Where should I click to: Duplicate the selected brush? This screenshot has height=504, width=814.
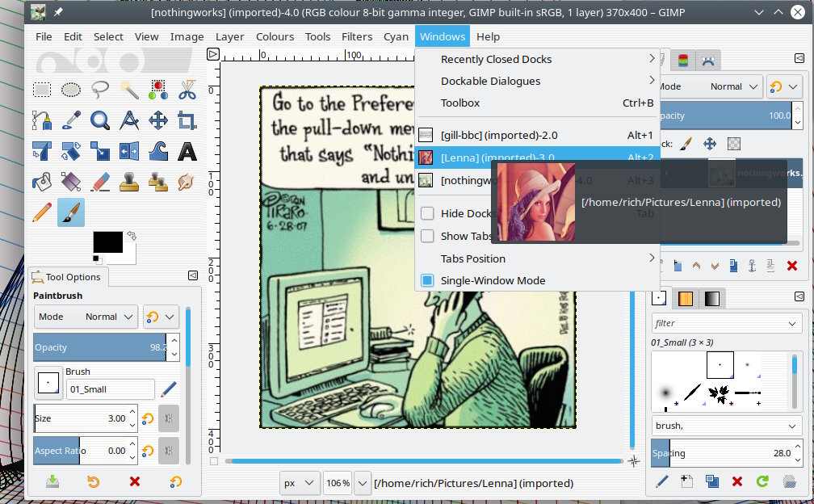pyautogui.click(x=711, y=481)
